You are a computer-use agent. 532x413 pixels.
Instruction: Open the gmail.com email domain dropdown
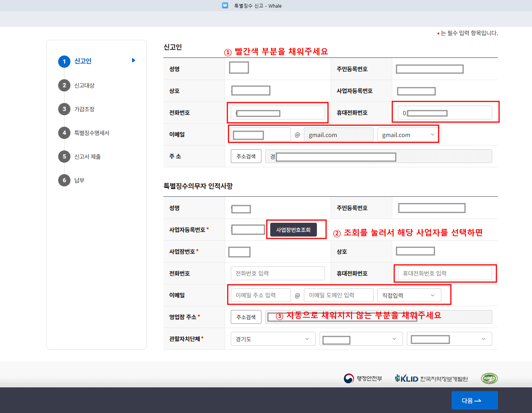click(x=408, y=134)
